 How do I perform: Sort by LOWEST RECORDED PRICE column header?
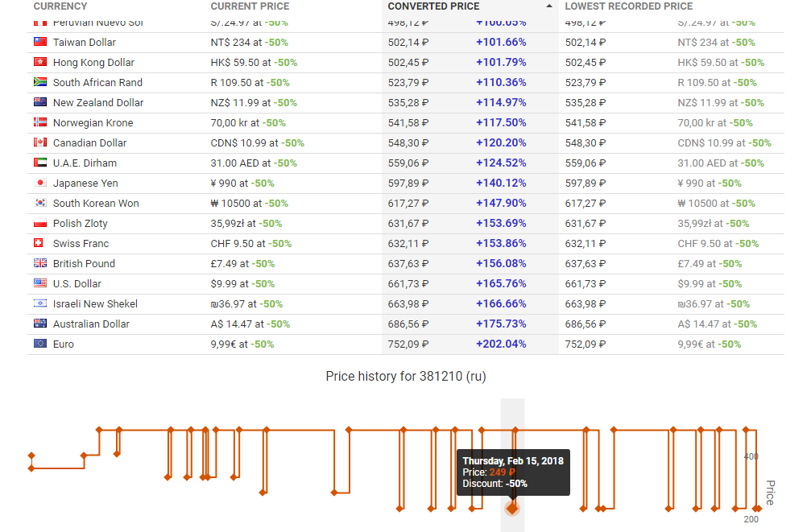tap(628, 6)
